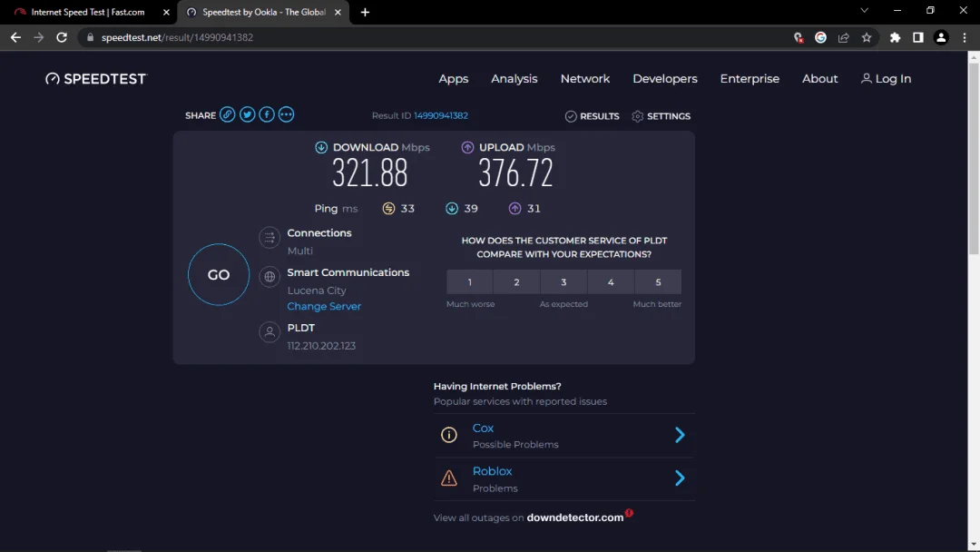Visit downdetector.com link

click(x=575, y=517)
